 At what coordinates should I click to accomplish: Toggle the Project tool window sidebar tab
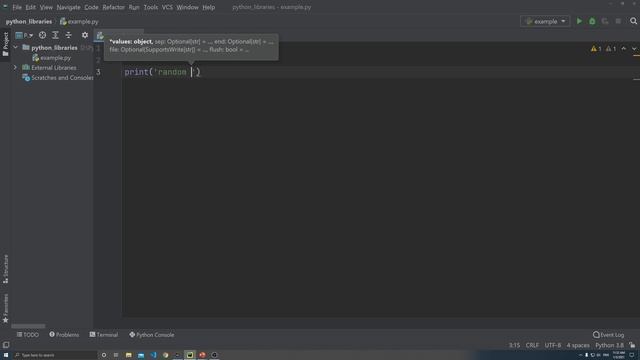[5, 44]
